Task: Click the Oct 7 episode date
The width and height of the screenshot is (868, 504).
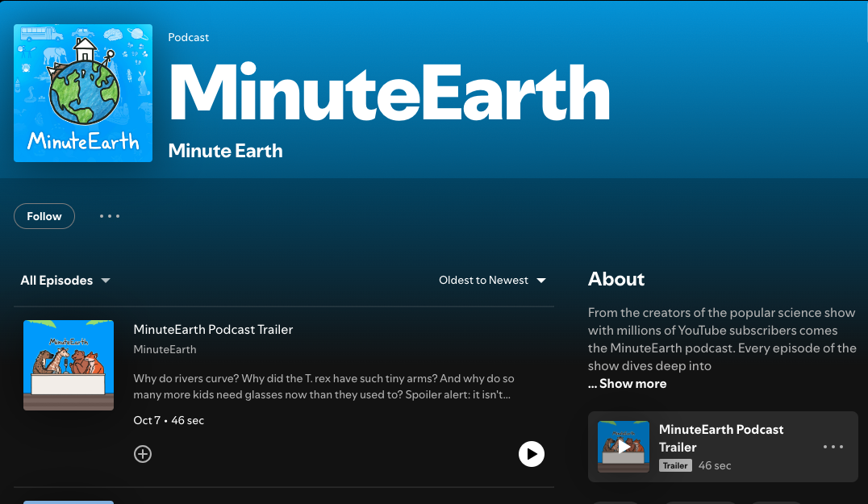Action: click(x=147, y=420)
